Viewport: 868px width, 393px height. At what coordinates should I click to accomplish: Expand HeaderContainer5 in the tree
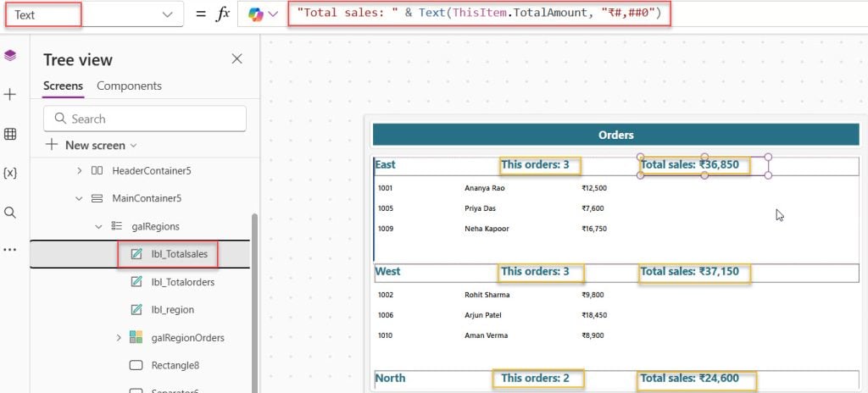tap(79, 171)
